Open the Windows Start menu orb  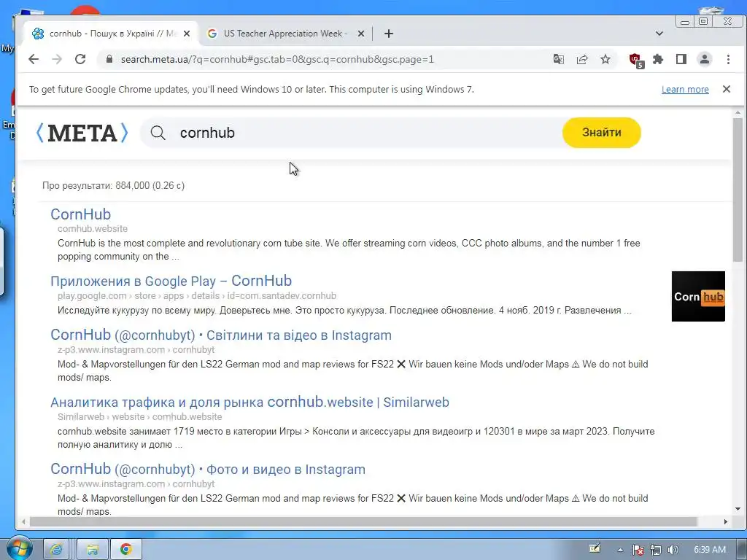tap(18, 550)
